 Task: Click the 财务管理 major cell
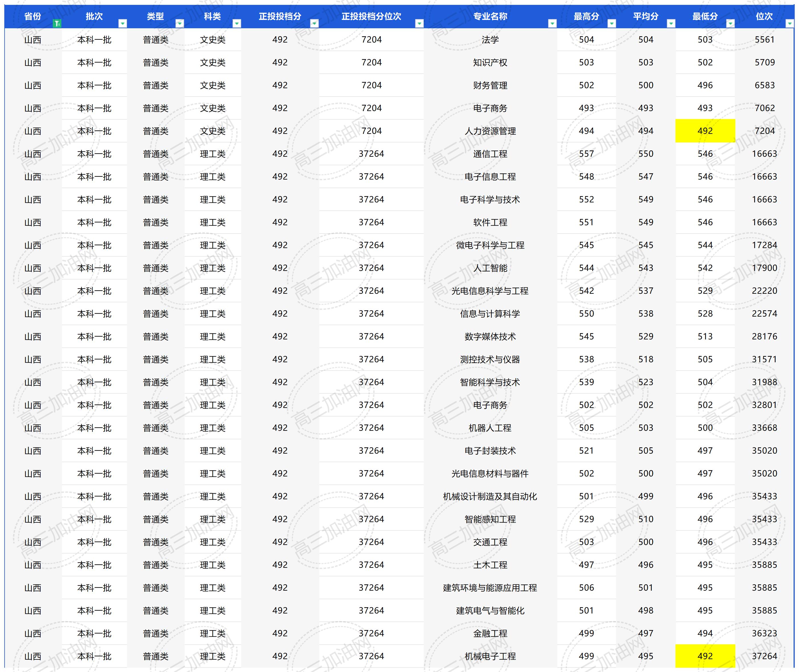pyautogui.click(x=490, y=85)
